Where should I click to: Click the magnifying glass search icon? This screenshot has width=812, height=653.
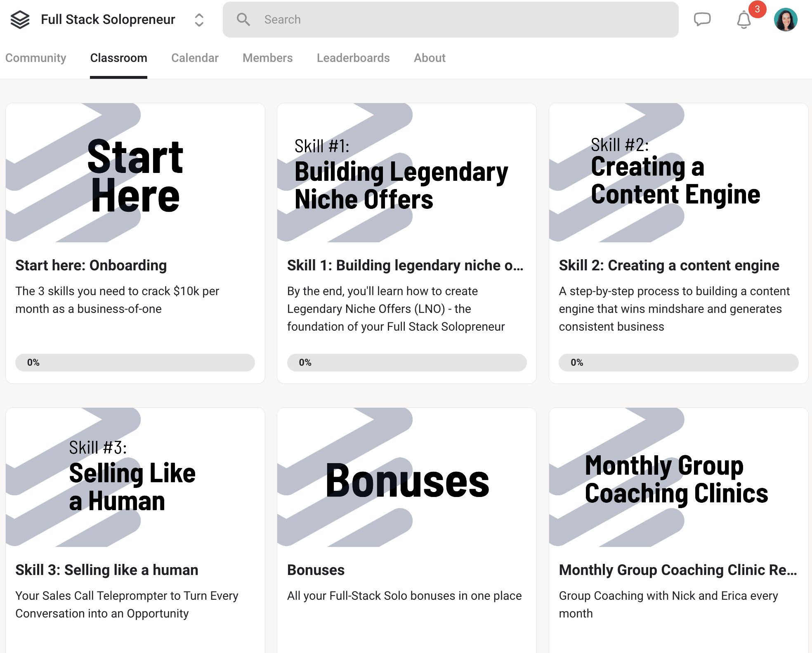point(243,19)
